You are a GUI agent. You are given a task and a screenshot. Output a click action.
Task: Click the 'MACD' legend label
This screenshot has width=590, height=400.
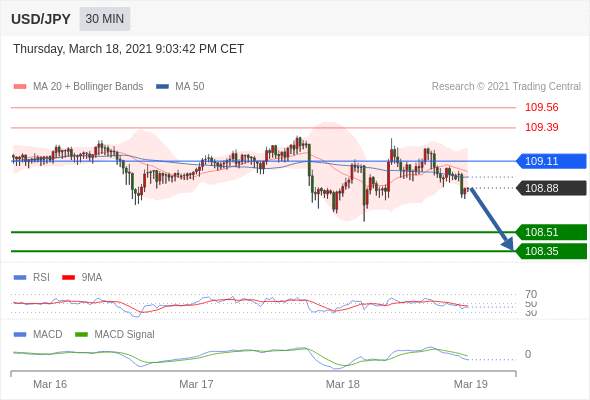pyautogui.click(x=48, y=334)
